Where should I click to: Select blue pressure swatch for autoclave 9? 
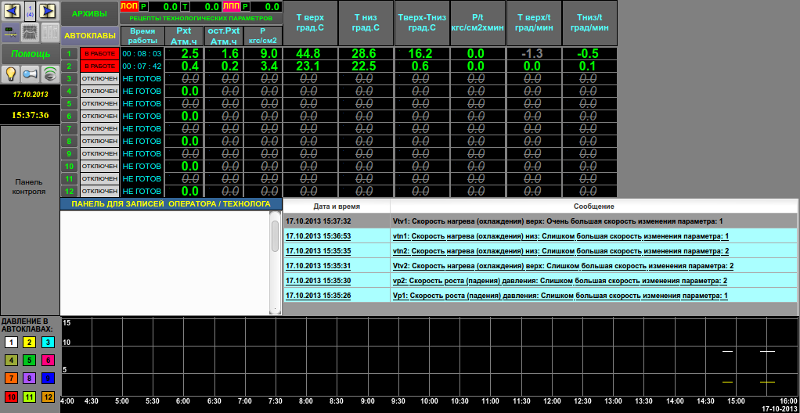(x=48, y=378)
